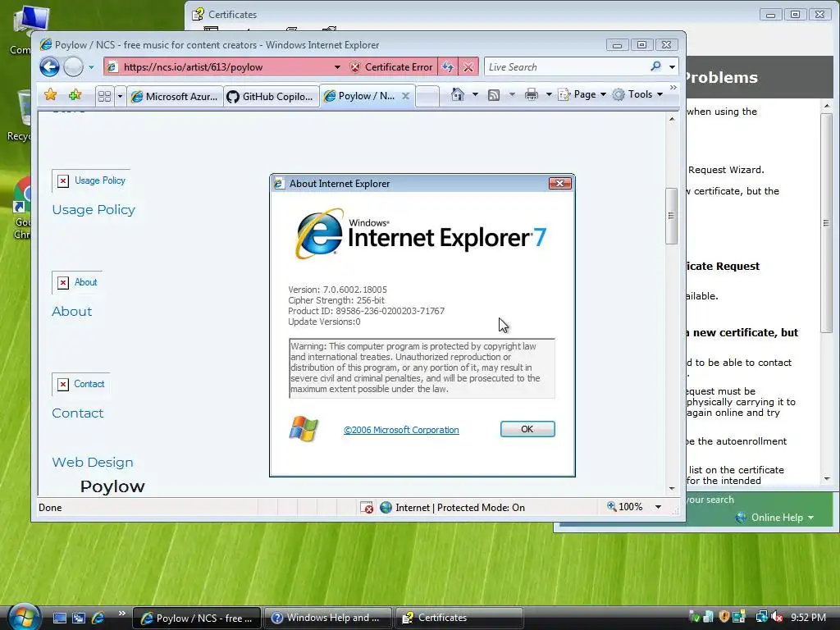Click the Internet Explorer 7 logo
The image size is (840, 630).
coord(421,234)
